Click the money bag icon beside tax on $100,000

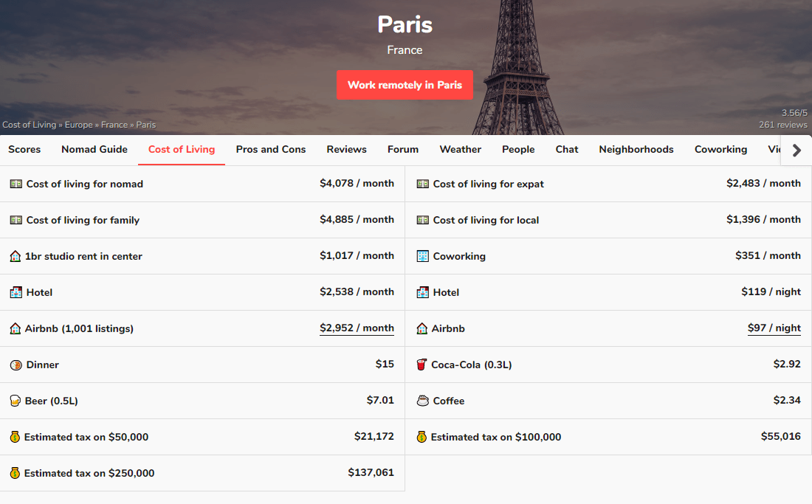pos(422,438)
